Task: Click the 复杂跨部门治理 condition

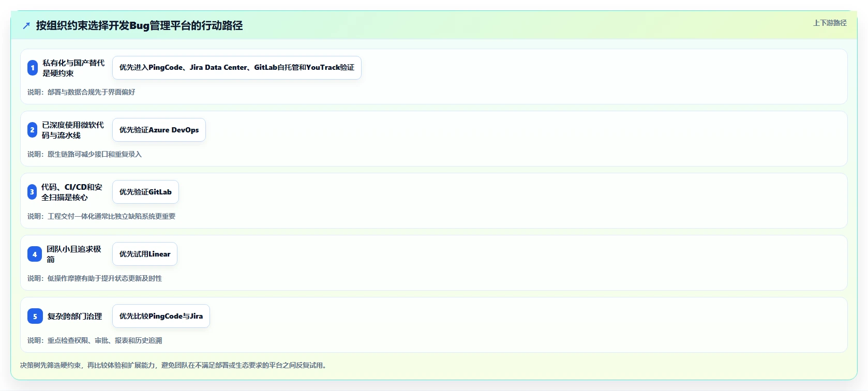Action: pyautogui.click(x=75, y=316)
